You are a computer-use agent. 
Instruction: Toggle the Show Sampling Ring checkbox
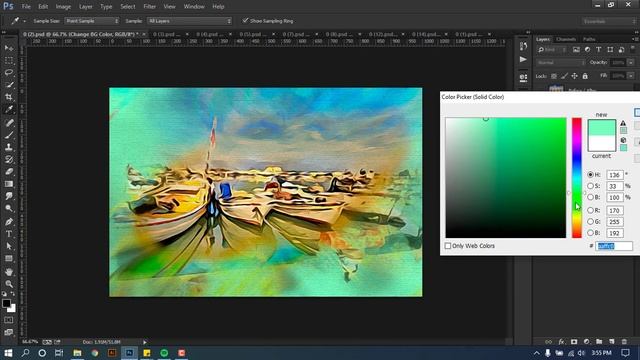(x=245, y=20)
